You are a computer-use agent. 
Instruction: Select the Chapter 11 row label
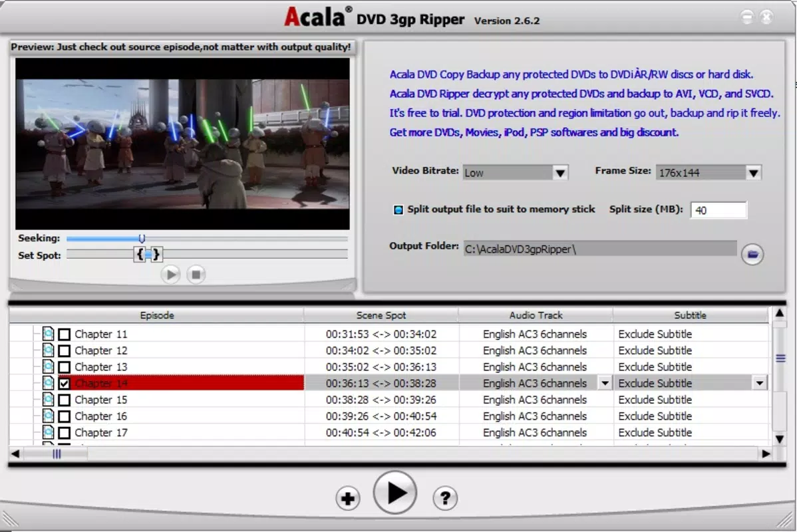[x=100, y=334]
